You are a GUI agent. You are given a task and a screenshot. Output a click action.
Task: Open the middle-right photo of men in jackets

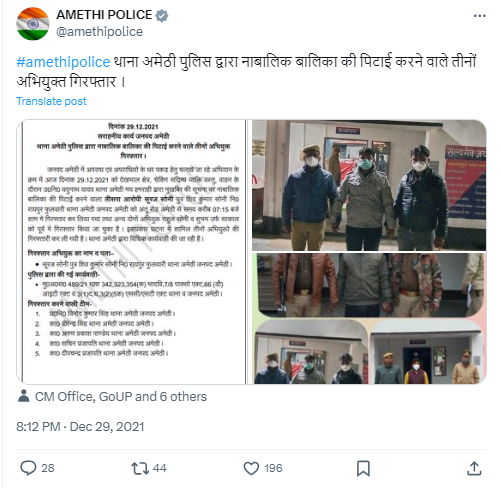pos(369,285)
